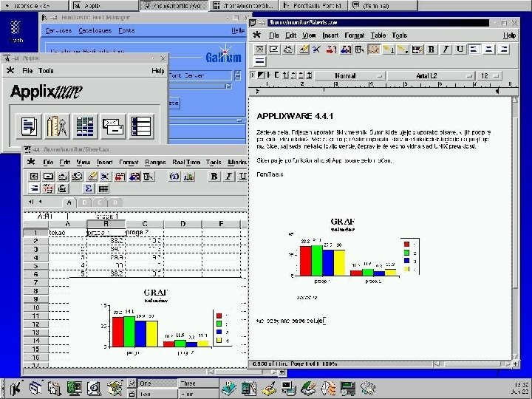Screen dimensions: 532x399
Task: Click the red legend swatch in Words chart
Action: 406,245
